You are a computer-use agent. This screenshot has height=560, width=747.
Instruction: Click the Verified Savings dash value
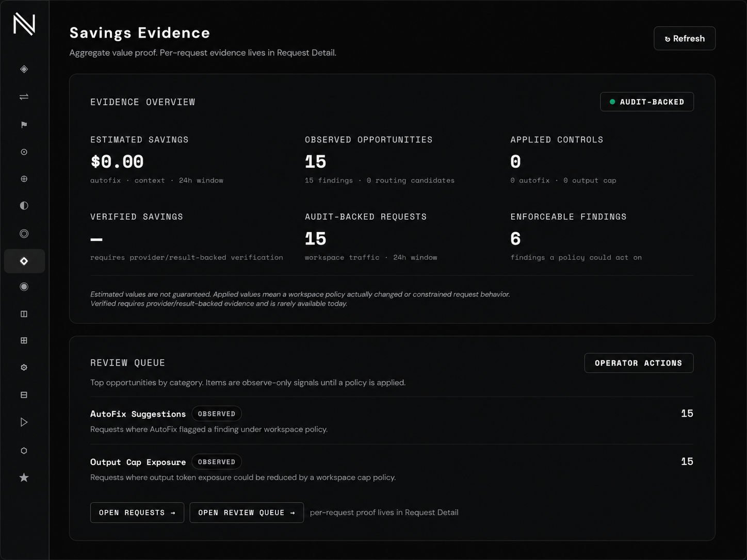(96, 239)
